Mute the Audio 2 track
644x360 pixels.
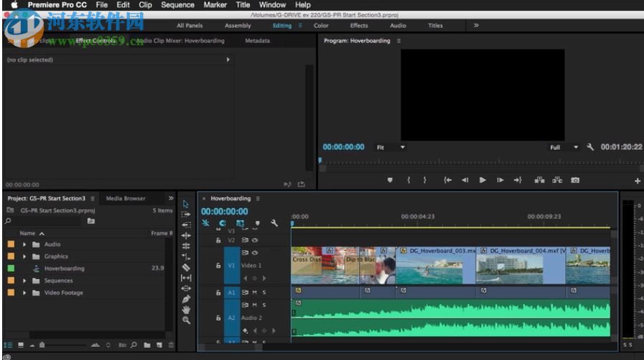(255, 305)
